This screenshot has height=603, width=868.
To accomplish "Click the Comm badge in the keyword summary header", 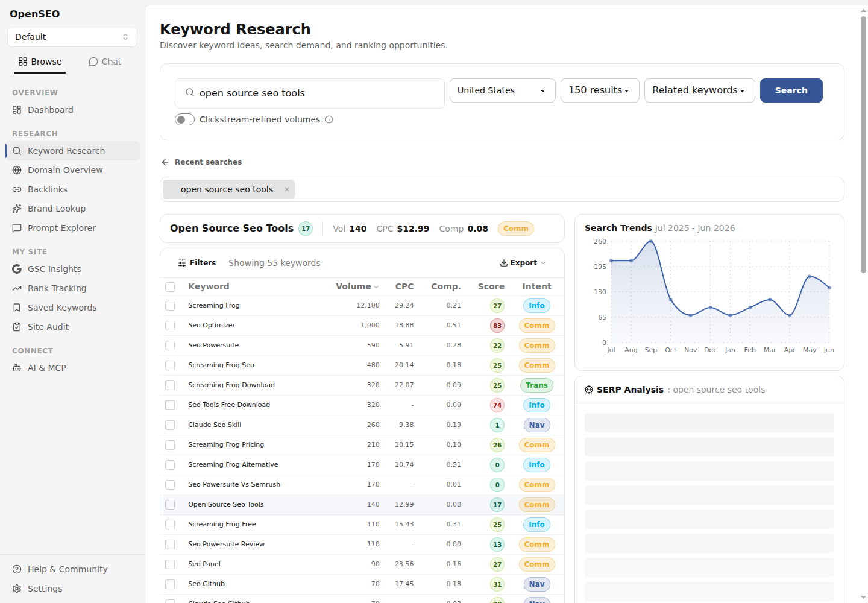I will pyautogui.click(x=516, y=229).
